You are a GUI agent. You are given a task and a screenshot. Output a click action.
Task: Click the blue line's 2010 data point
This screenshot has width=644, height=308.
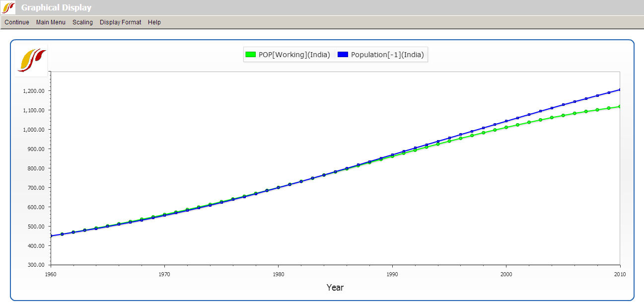pyautogui.click(x=620, y=90)
